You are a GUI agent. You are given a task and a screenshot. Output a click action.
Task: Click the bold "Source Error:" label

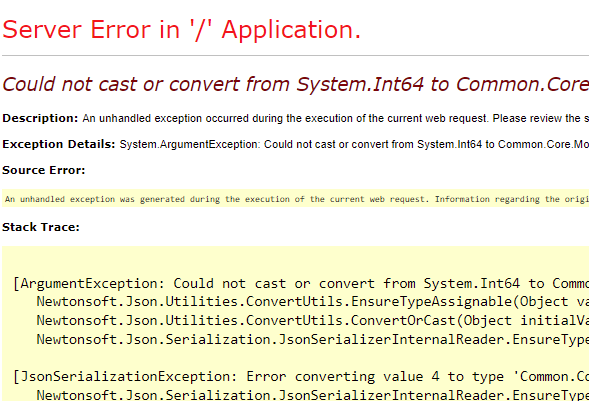point(44,170)
